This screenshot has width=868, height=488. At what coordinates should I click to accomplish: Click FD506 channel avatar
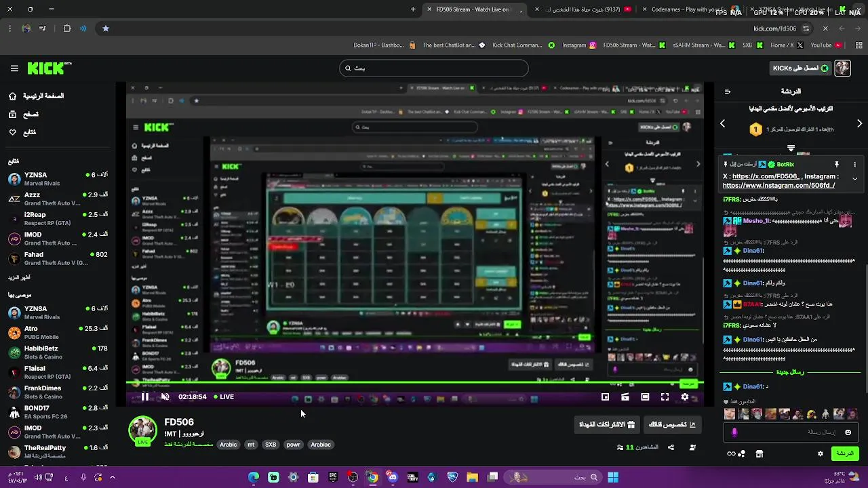(142, 430)
